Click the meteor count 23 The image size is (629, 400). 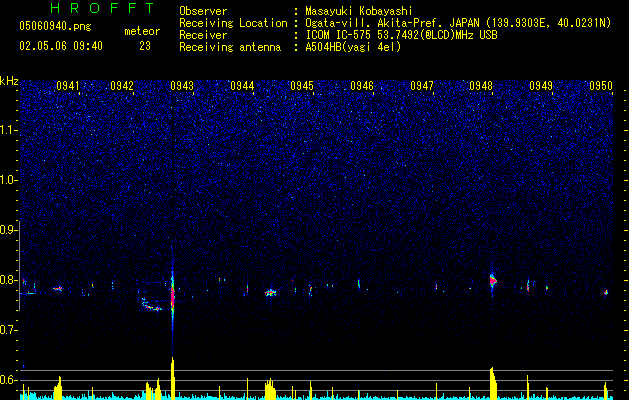(145, 46)
